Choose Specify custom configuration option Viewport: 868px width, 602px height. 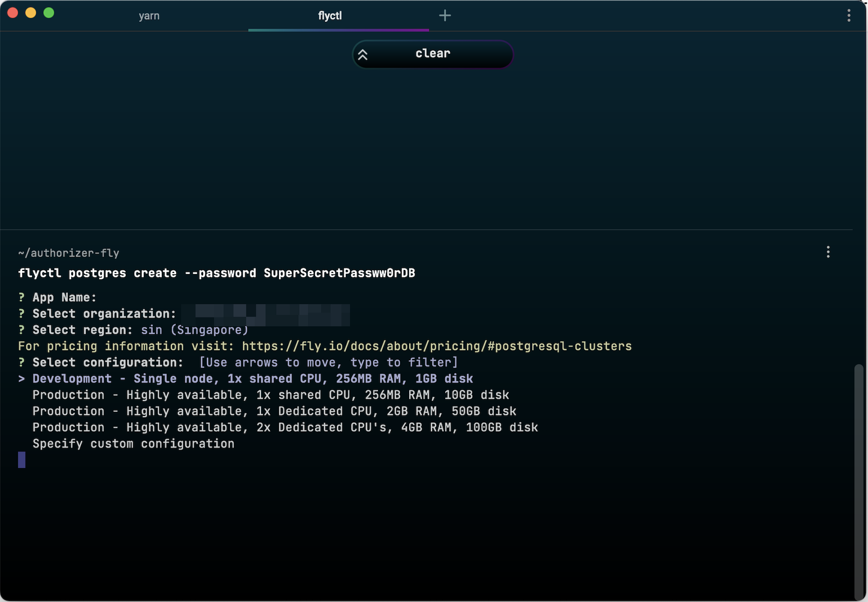pos(133,443)
